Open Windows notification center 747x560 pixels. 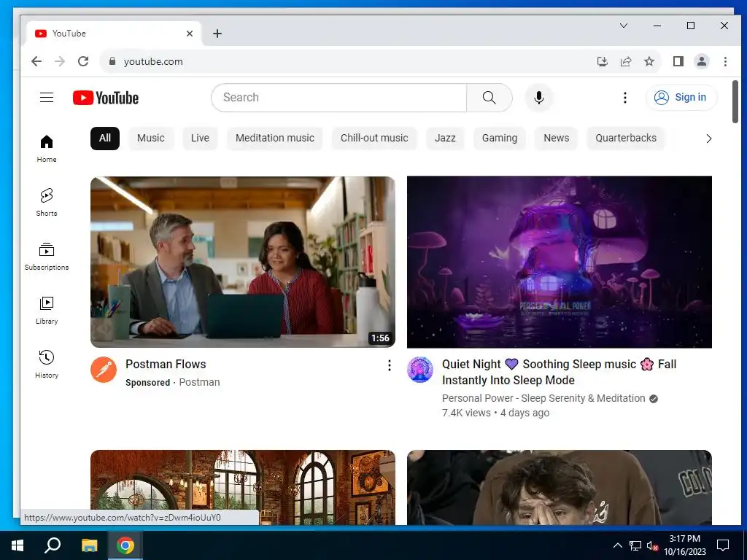pyautogui.click(x=723, y=545)
